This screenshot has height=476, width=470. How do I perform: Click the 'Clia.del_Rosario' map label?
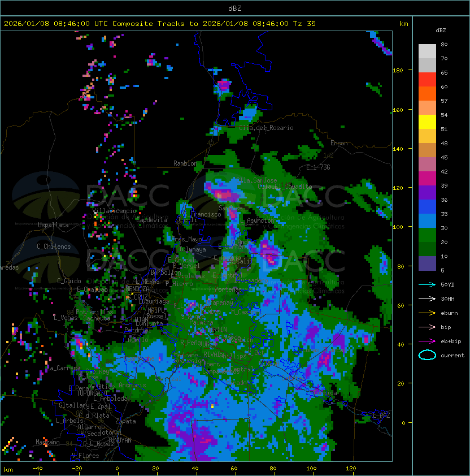266,128
